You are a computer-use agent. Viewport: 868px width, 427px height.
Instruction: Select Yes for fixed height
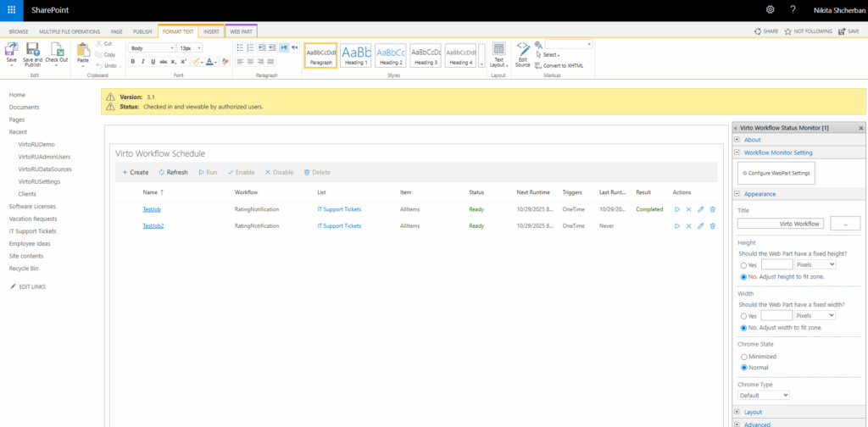click(743, 264)
